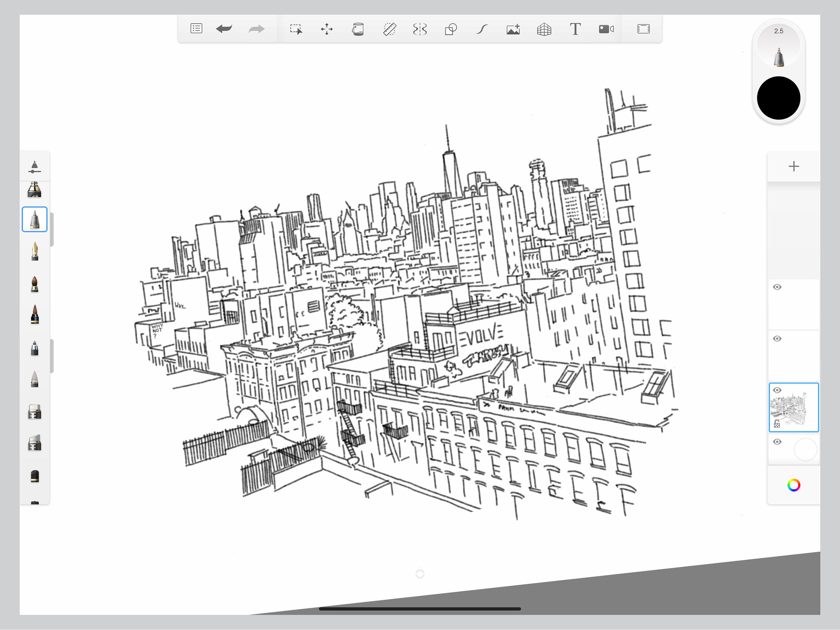This screenshot has width=840, height=630.
Task: Hide the background color layer
Action: tap(777, 442)
